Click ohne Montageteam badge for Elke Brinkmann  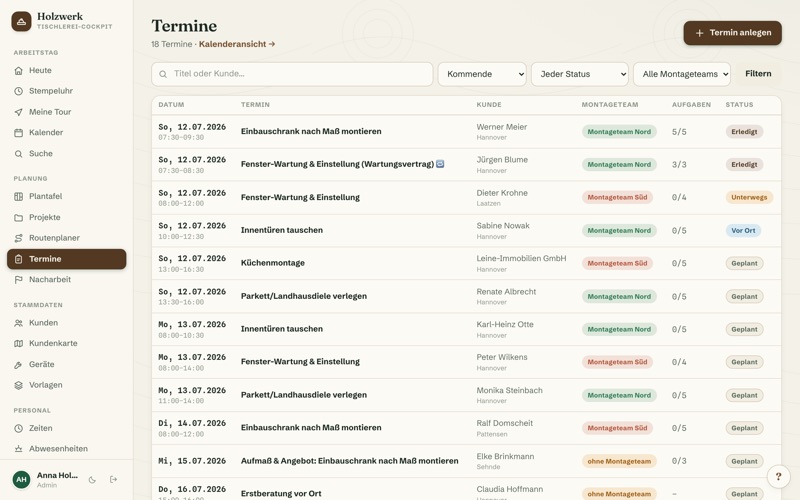tap(619, 461)
